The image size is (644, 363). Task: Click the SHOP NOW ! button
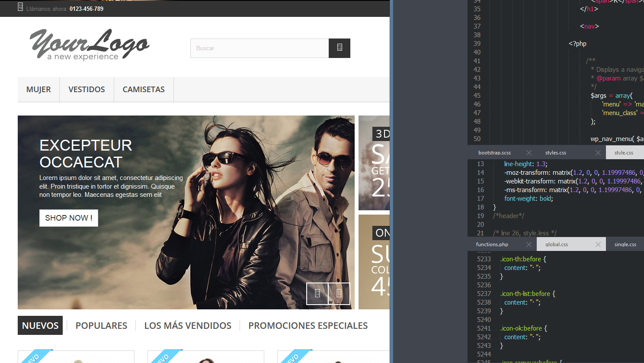(69, 218)
